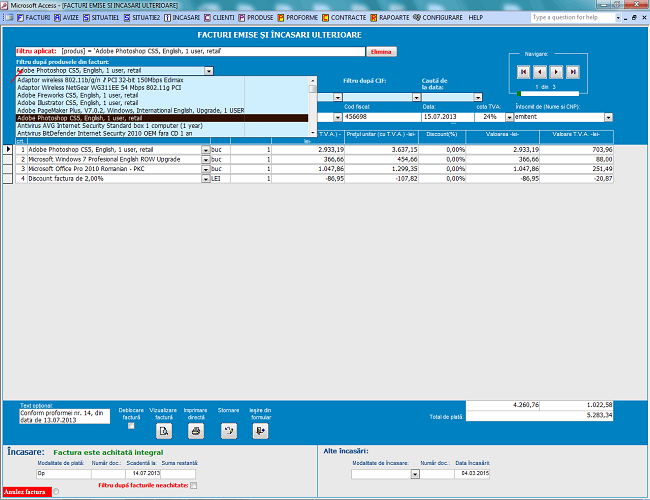Open the HELP menu
This screenshot has height=500, width=650.
(x=475, y=18)
